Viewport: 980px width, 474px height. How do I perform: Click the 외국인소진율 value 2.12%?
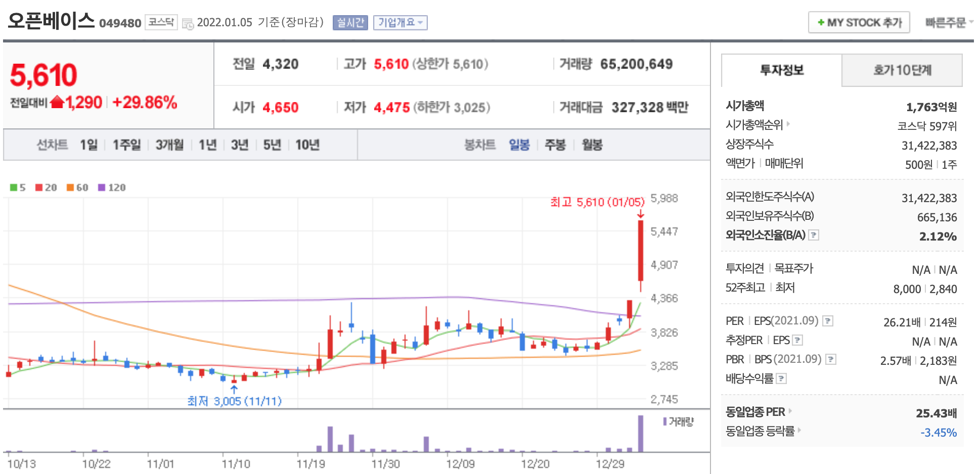pyautogui.click(x=938, y=236)
